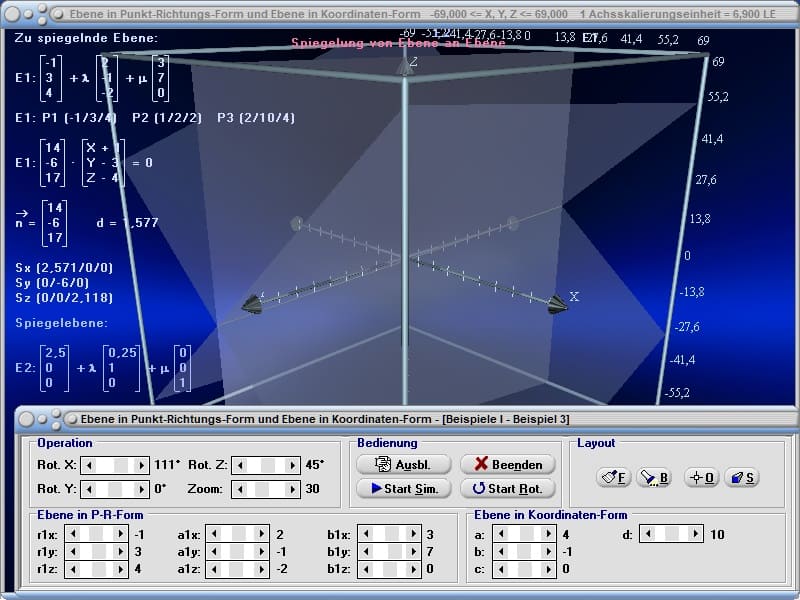Decrease a1x value with left arrow
Screen dimensions: 800x600
coord(214,534)
